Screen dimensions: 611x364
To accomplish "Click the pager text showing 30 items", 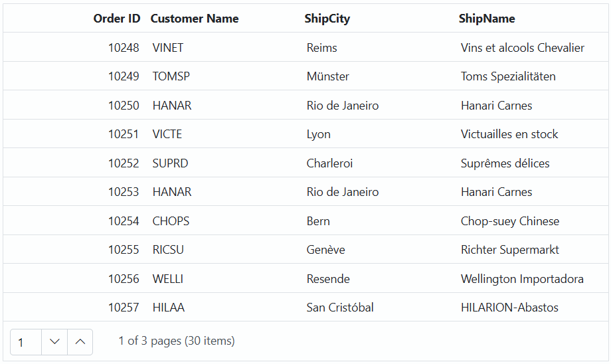I will [177, 341].
